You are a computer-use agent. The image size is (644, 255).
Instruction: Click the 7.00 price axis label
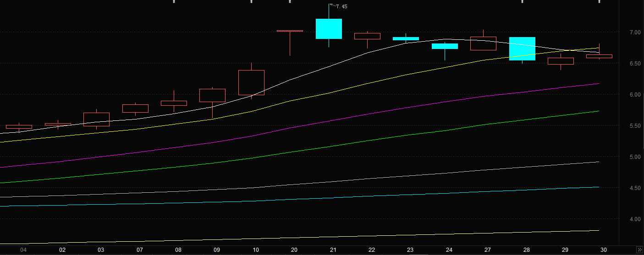[x=635, y=33]
